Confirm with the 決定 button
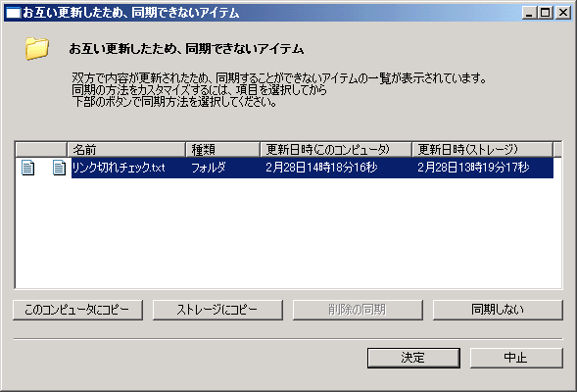This screenshot has height=392, width=577. (x=413, y=358)
